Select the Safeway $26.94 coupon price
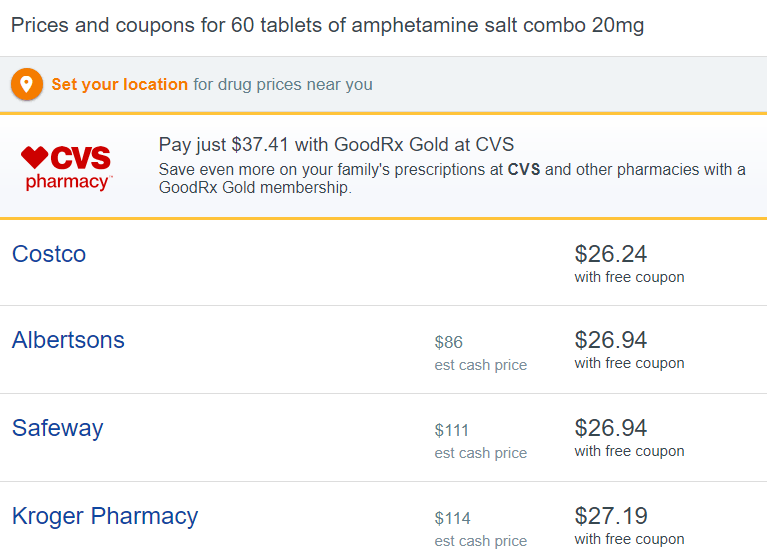This screenshot has height=557, width=767. pos(610,428)
